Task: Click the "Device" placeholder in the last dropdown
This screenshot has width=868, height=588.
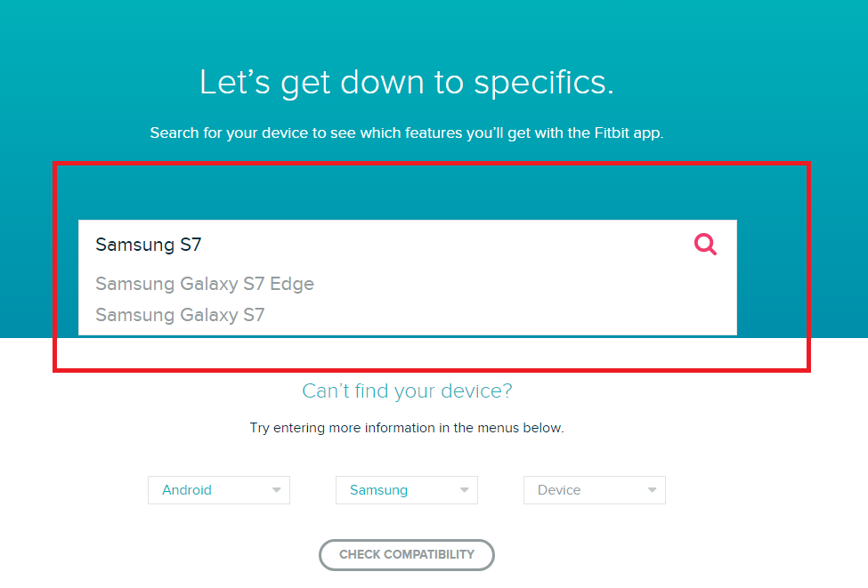Action: (x=559, y=490)
